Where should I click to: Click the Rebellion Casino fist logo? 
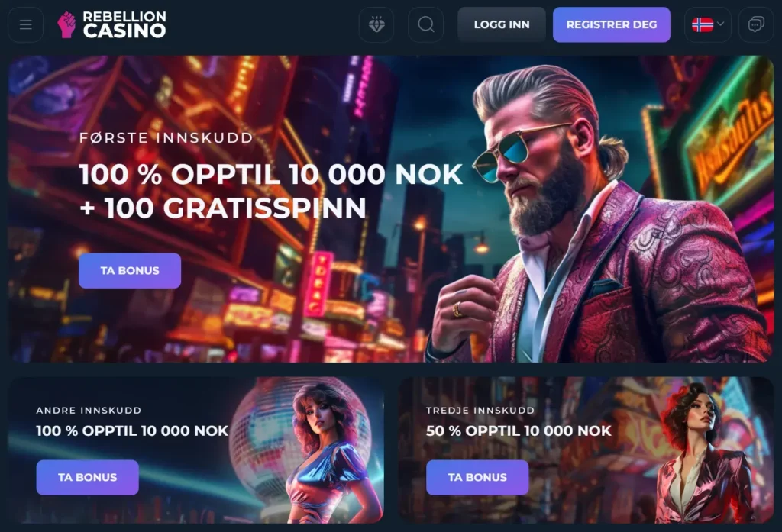pyautogui.click(x=66, y=24)
